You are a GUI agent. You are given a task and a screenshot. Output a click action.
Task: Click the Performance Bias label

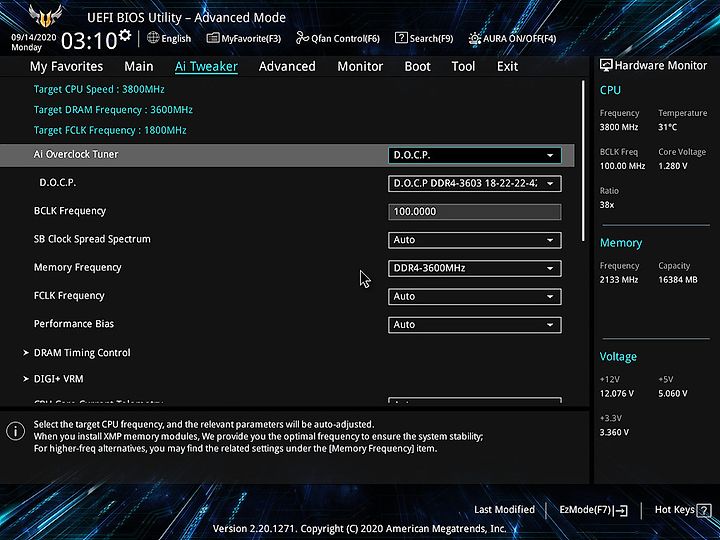click(73, 324)
